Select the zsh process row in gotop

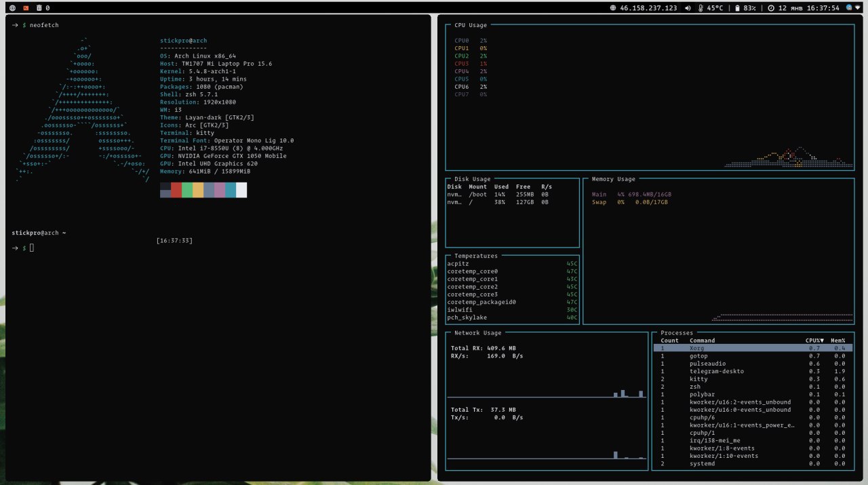coord(753,387)
